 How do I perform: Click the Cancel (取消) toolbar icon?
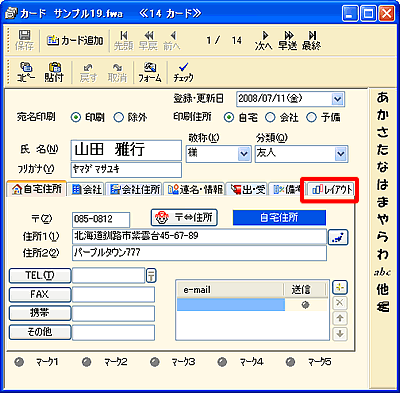tap(117, 72)
